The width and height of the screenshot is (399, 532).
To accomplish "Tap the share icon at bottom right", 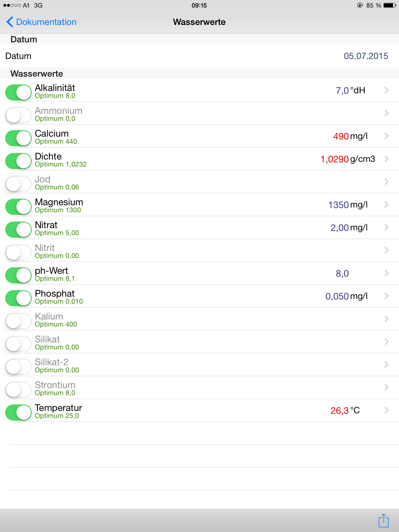I will click(383, 521).
